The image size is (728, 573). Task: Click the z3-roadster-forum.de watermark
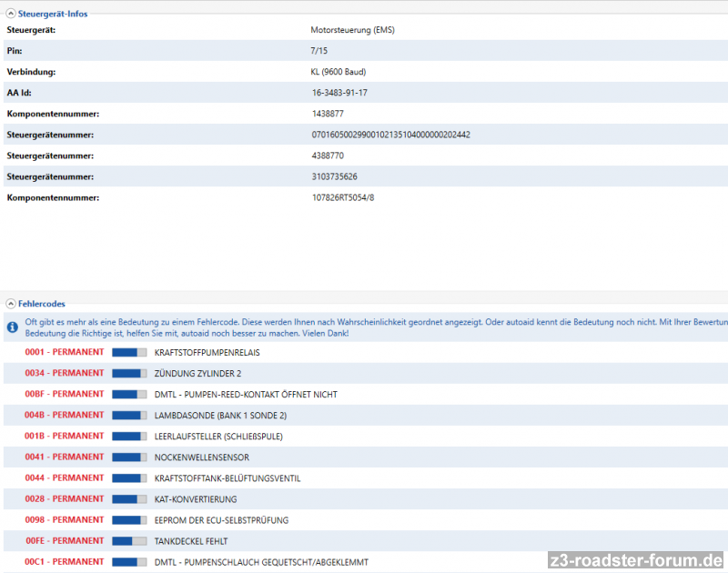coord(636,559)
